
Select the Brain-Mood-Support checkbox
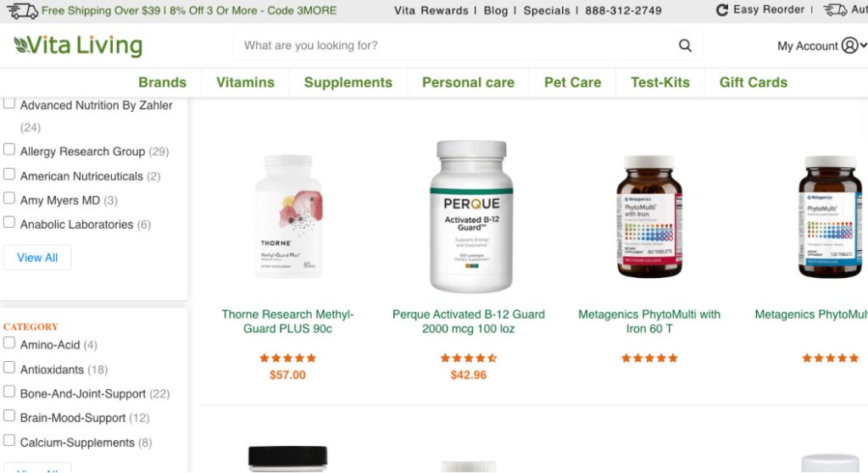[x=9, y=416]
